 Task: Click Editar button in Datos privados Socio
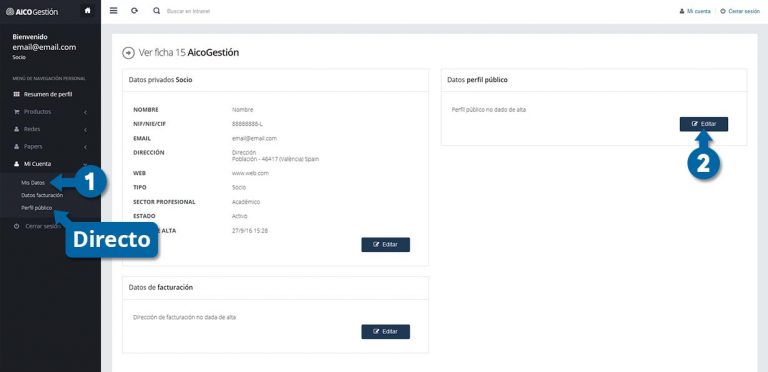click(x=385, y=245)
